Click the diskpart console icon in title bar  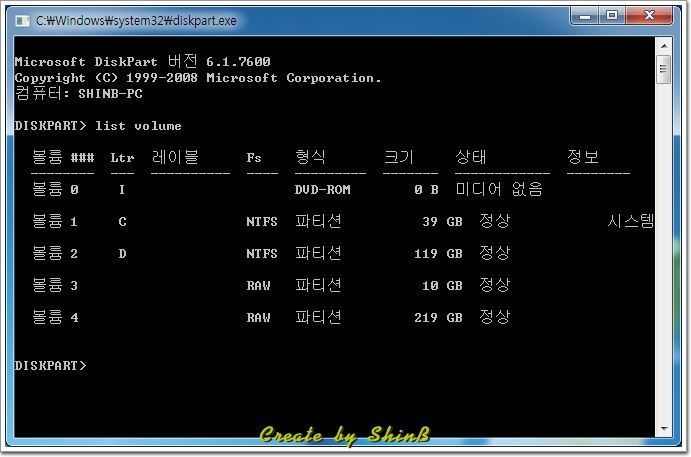(22, 21)
